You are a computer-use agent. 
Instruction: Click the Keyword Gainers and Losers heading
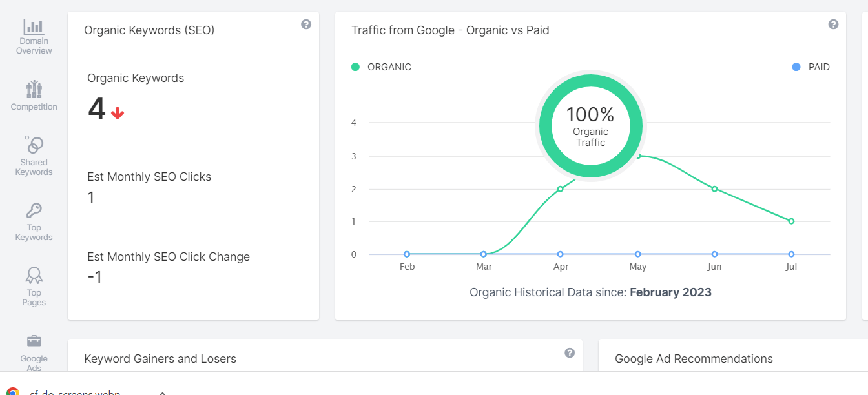click(x=160, y=359)
